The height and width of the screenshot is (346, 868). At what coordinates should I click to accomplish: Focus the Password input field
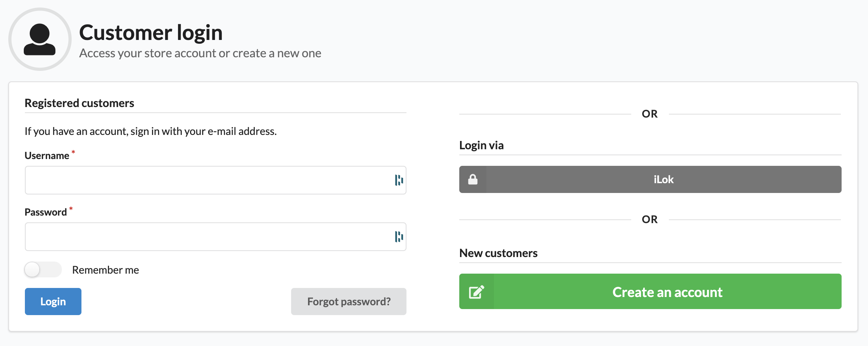207,237
